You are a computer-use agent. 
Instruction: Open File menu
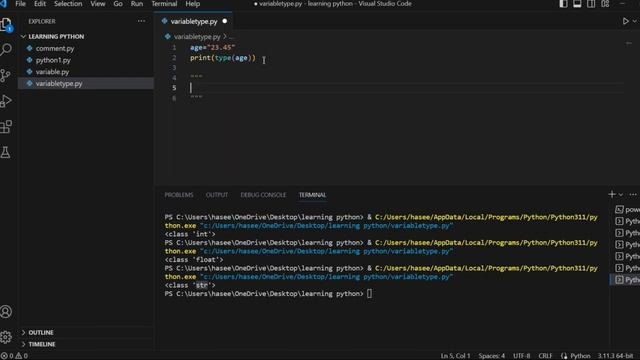click(20, 4)
